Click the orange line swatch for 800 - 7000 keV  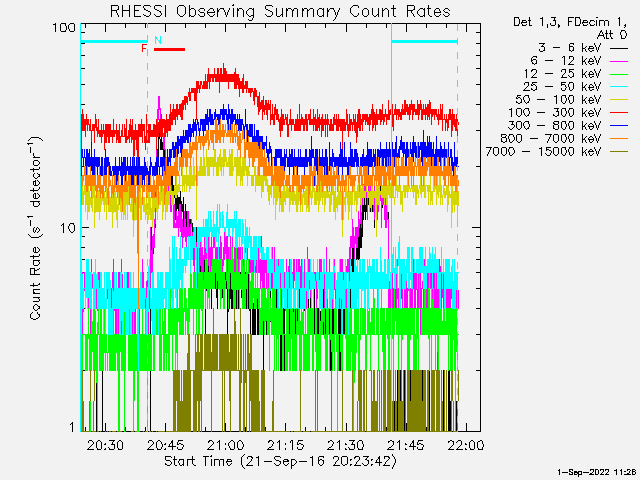619,139
